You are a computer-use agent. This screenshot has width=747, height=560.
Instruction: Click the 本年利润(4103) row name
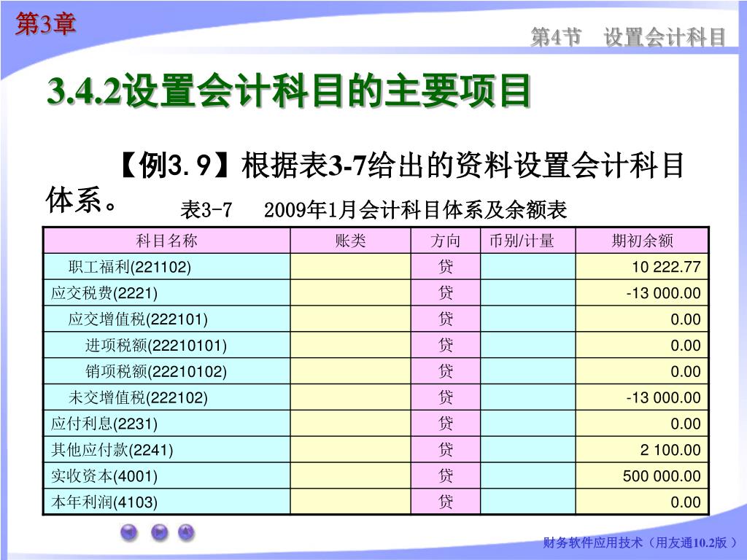[x=104, y=502]
